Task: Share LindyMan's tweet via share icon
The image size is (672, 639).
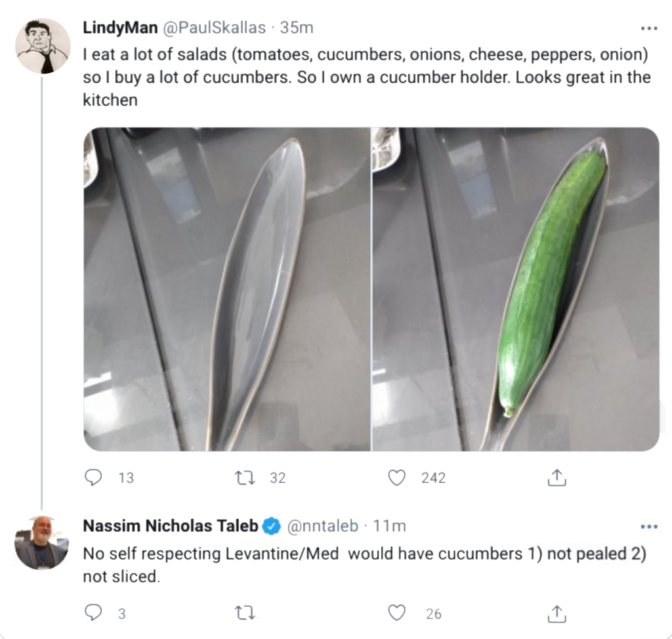Action: pos(556,477)
